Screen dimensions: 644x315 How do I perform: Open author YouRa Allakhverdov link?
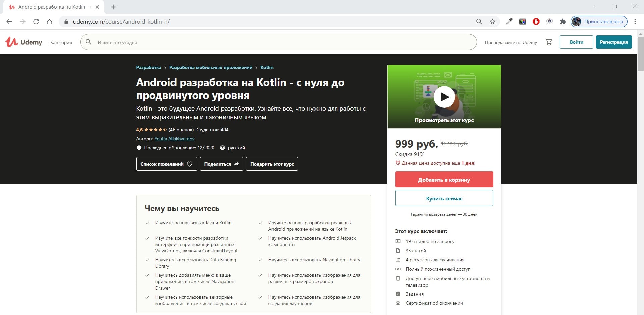[175, 139]
